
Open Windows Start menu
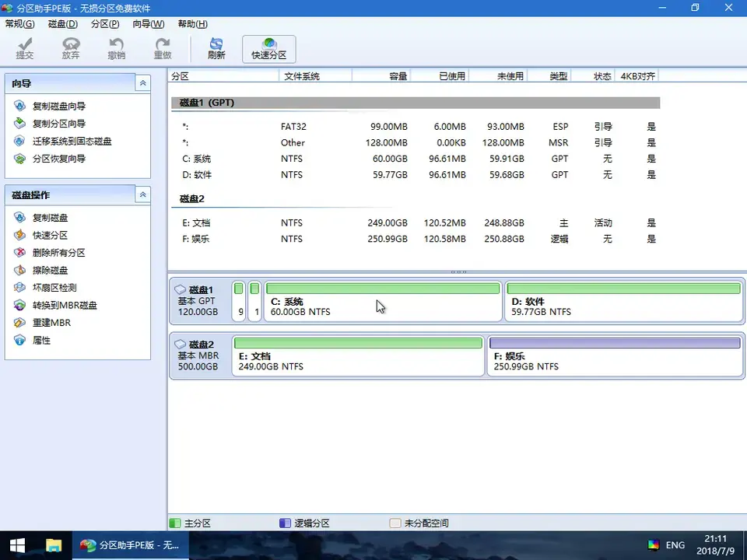(x=16, y=545)
